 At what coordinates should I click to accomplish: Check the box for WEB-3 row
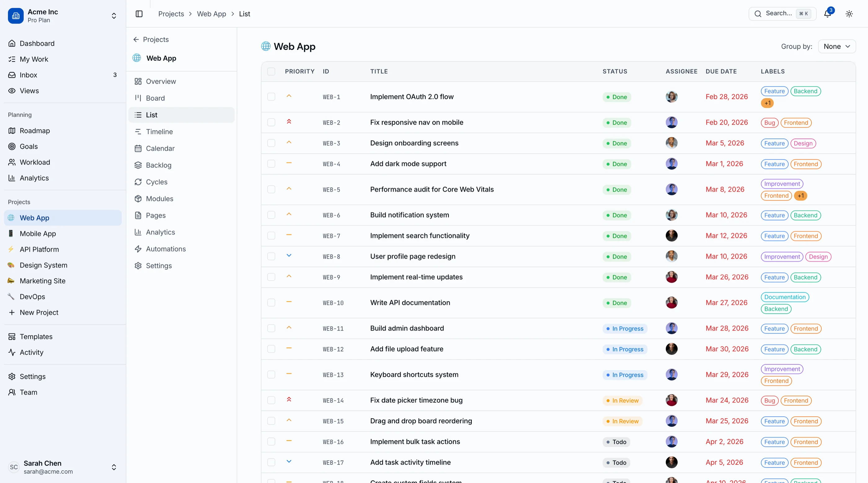point(271,143)
